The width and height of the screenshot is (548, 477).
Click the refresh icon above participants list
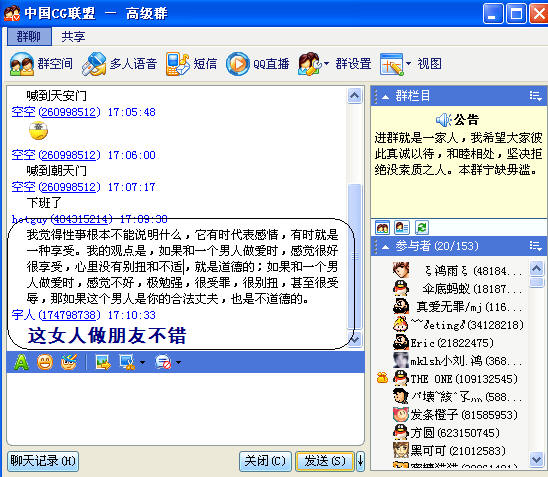click(421, 228)
